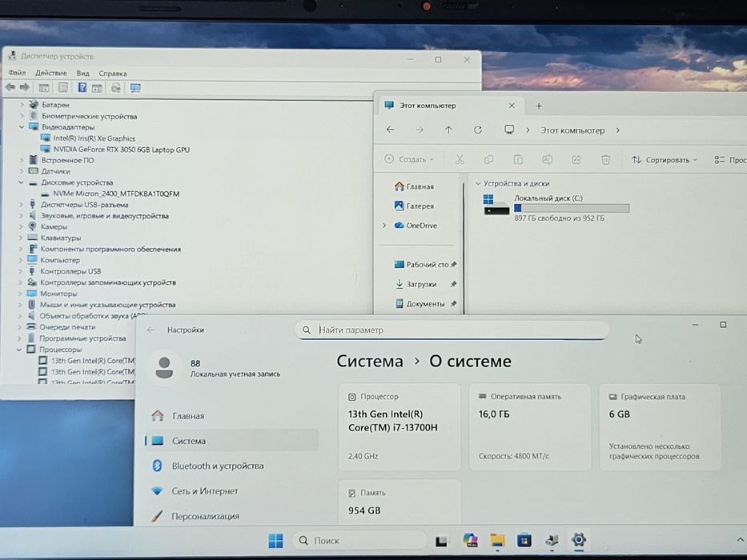Click Поиск search box on taskbar
The height and width of the screenshot is (560, 747).
pos(359,541)
